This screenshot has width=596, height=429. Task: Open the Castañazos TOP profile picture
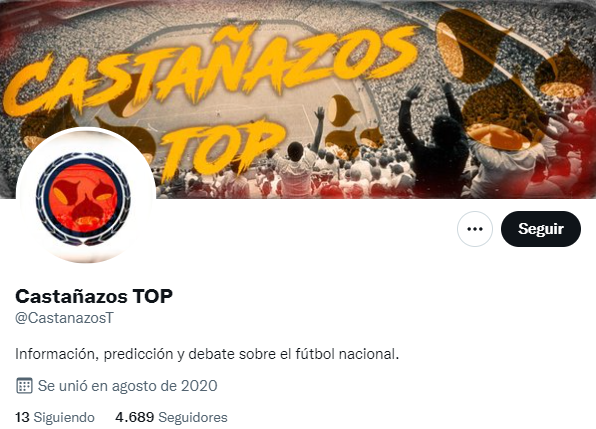[86, 195]
